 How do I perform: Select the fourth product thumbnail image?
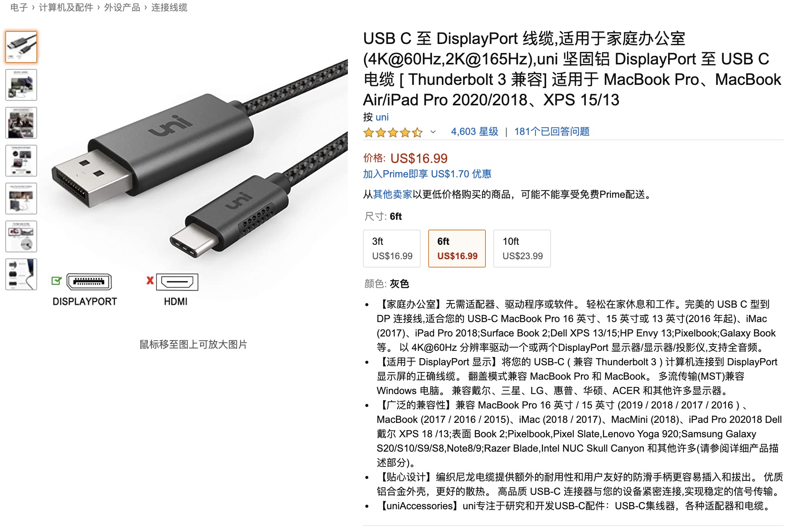(21, 161)
